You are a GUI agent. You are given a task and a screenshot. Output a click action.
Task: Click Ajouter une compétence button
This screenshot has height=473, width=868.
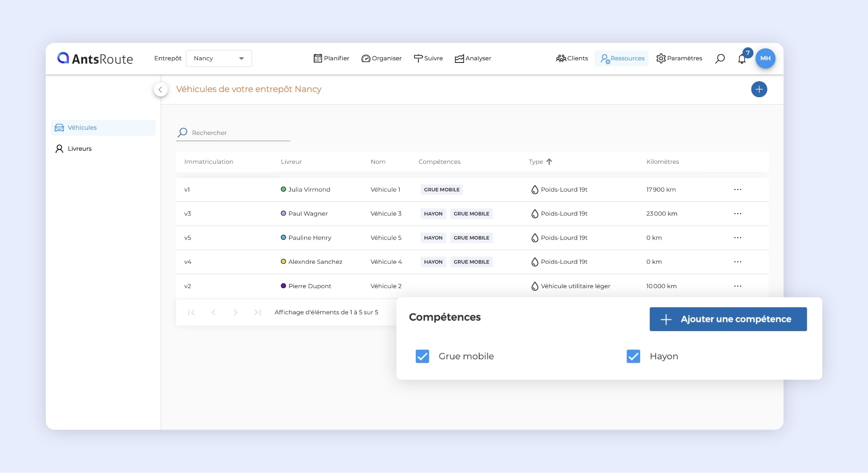(x=728, y=319)
